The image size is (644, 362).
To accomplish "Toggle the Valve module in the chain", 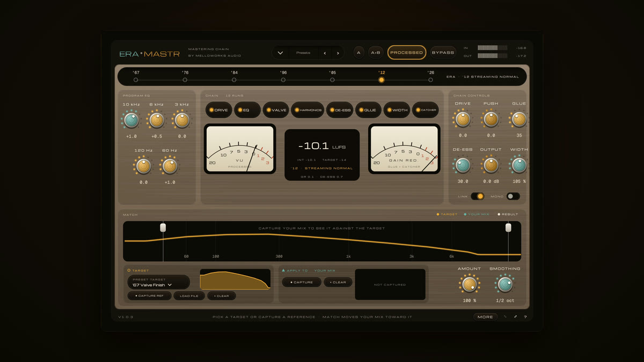I will click(276, 110).
